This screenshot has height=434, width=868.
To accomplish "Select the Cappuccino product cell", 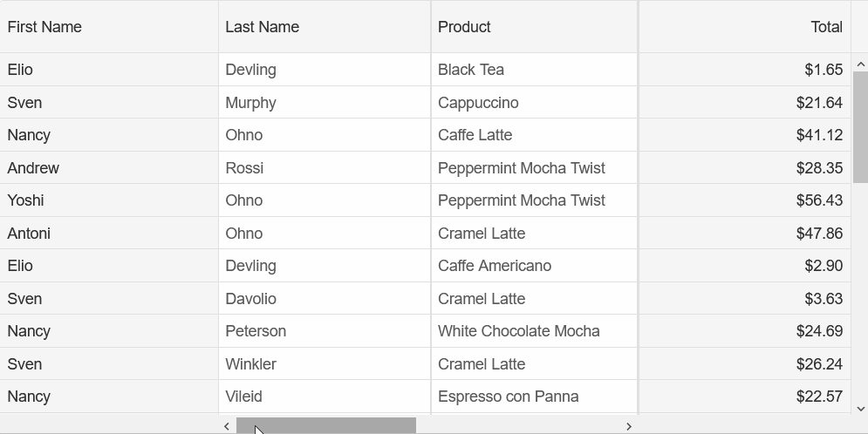I will click(534, 102).
